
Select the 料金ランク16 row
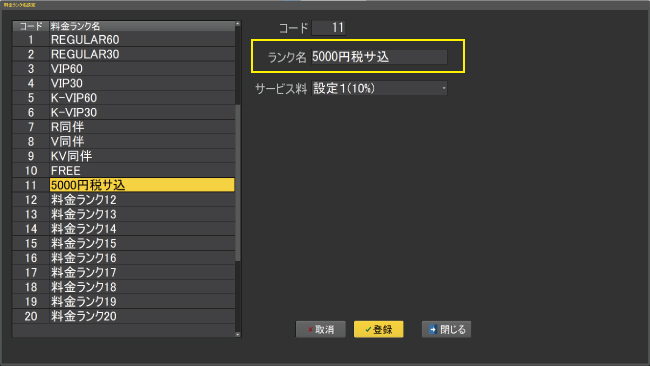(124, 258)
